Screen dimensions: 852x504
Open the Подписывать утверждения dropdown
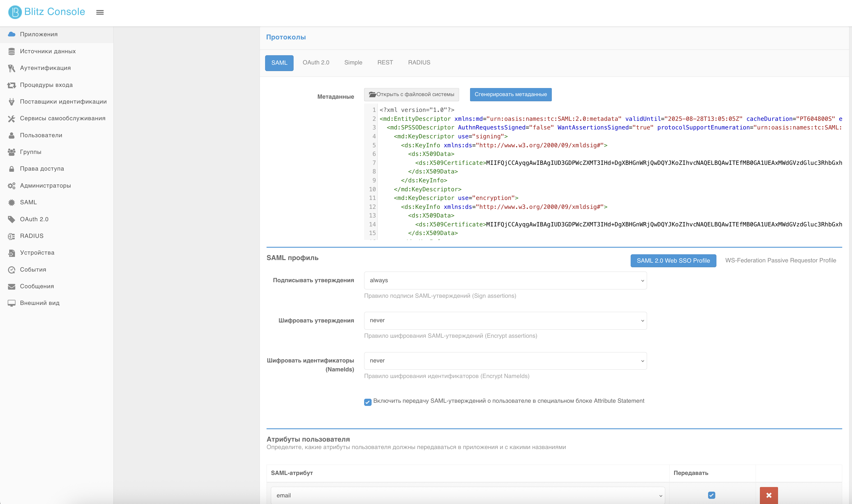(x=505, y=280)
